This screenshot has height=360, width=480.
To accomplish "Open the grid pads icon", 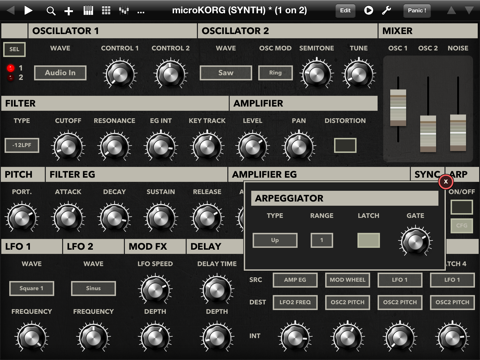I will (106, 11).
